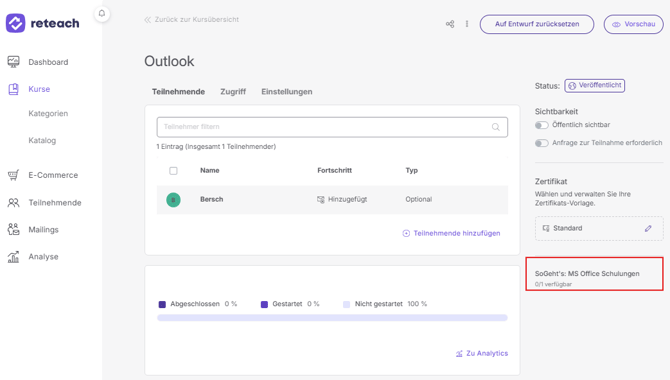The height and width of the screenshot is (380, 670).
Task: Click SoGeht's: MS Office Schulungen entry
Action: coord(587,274)
